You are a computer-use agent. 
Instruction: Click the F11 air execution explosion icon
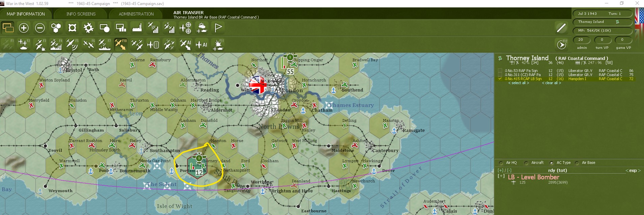point(218,44)
